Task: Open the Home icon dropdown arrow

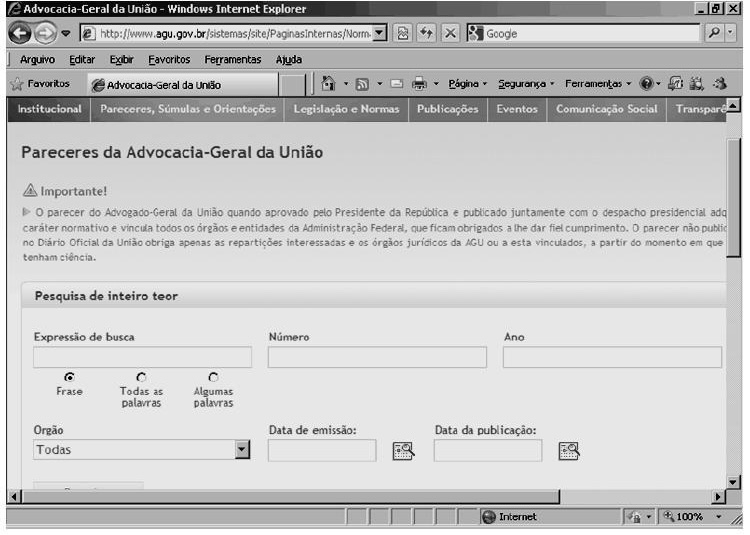Action: point(346,84)
